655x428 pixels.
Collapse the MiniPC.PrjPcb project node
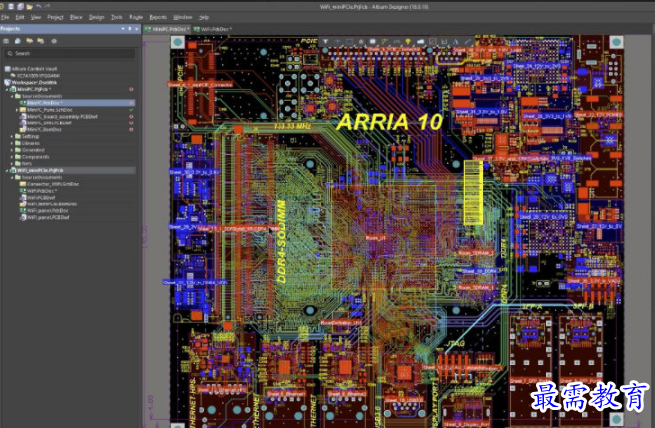point(7,89)
